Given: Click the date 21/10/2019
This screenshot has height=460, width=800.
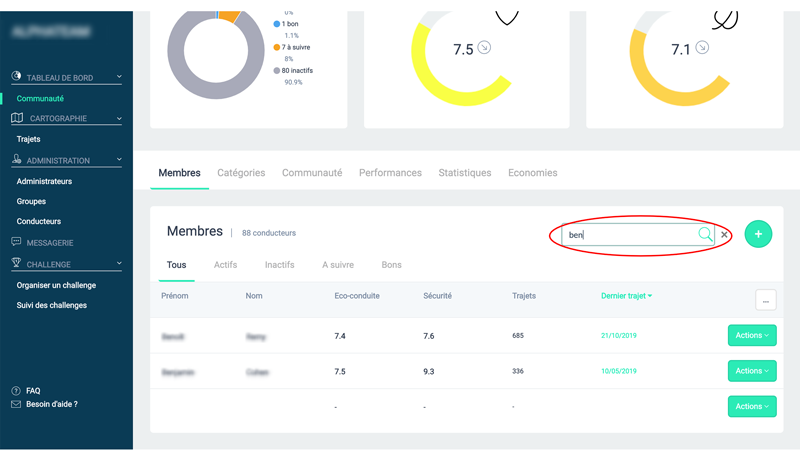Looking at the screenshot, I should [619, 336].
